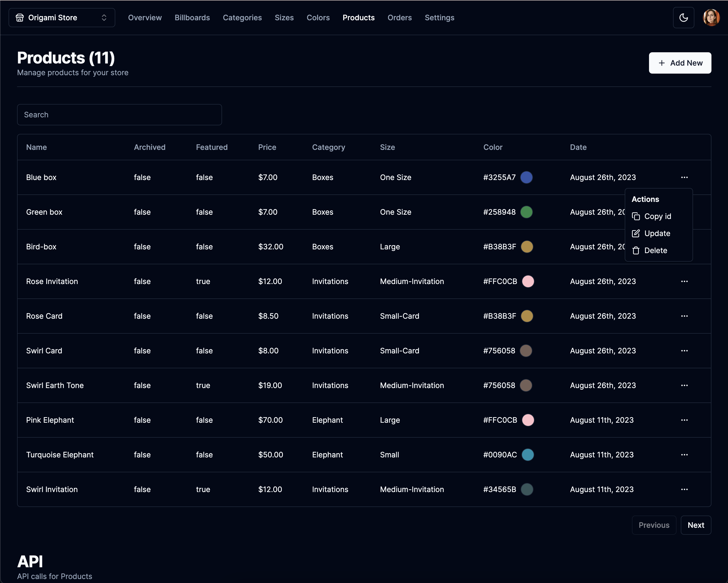Click Delete with trash icon
The image size is (728, 583).
click(655, 251)
